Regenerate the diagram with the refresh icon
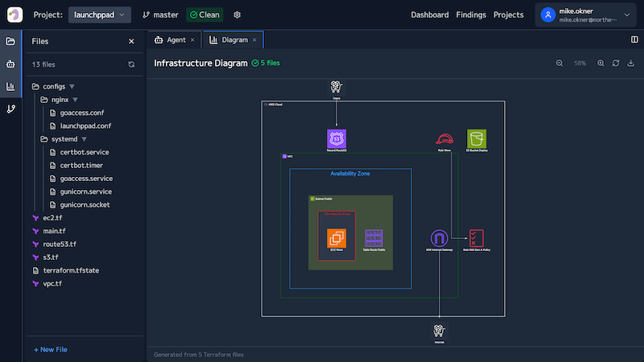Image resolution: width=644 pixels, height=362 pixels. (615, 63)
